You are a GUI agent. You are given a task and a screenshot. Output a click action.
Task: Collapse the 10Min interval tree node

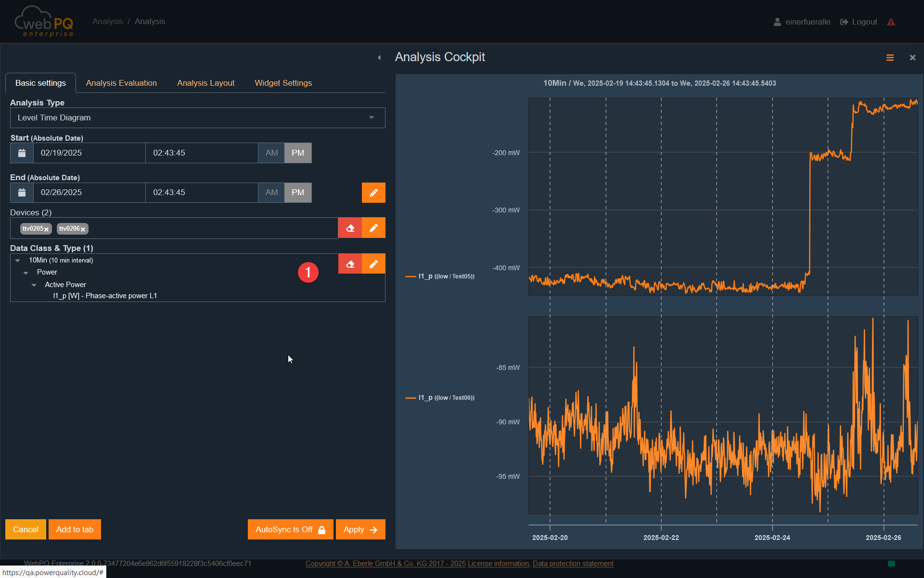coord(18,261)
